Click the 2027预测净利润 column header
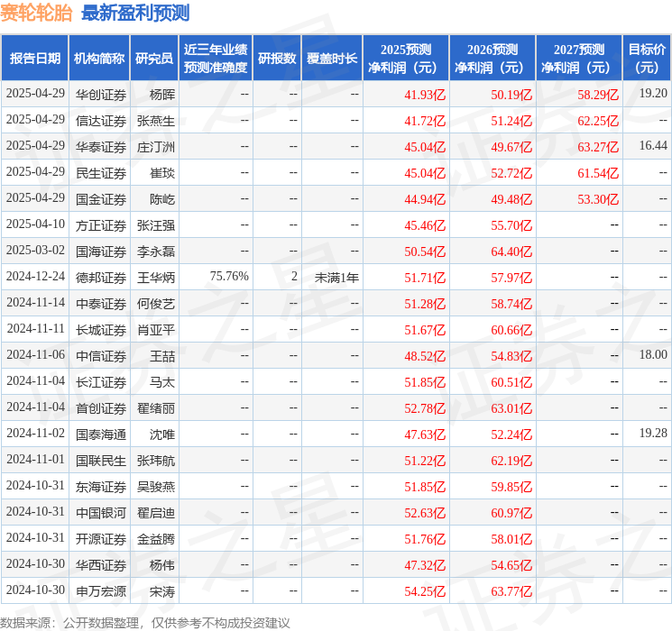Screen dimensions: 672x631 (579, 59)
